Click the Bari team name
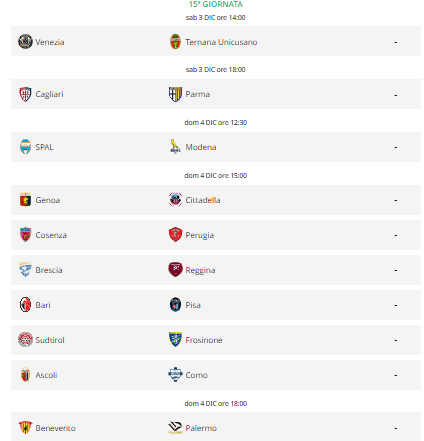This screenshot has width=424, height=441. point(43,305)
